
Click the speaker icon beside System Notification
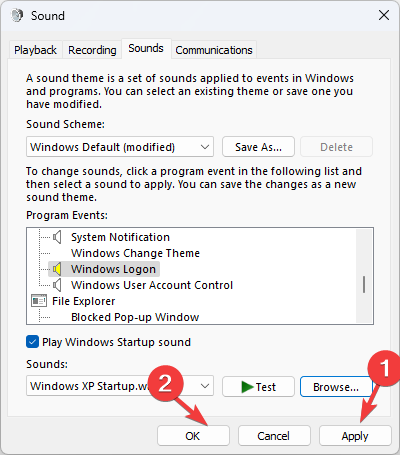pyautogui.click(x=57, y=237)
